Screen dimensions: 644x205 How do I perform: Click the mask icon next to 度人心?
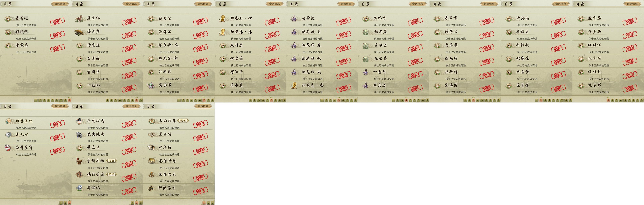(9, 134)
